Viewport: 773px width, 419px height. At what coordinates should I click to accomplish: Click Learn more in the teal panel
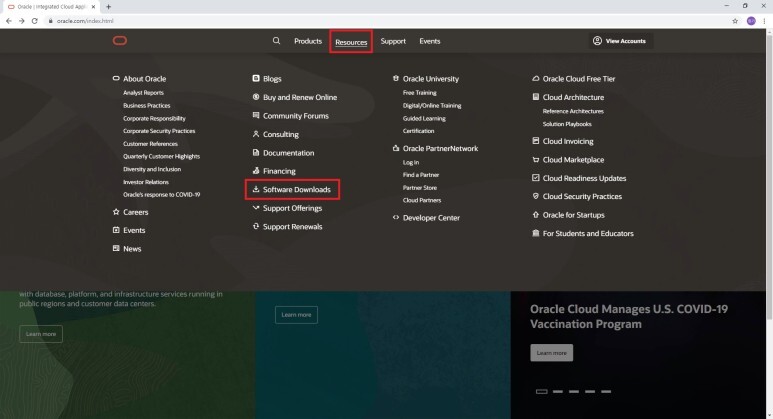click(x=296, y=314)
